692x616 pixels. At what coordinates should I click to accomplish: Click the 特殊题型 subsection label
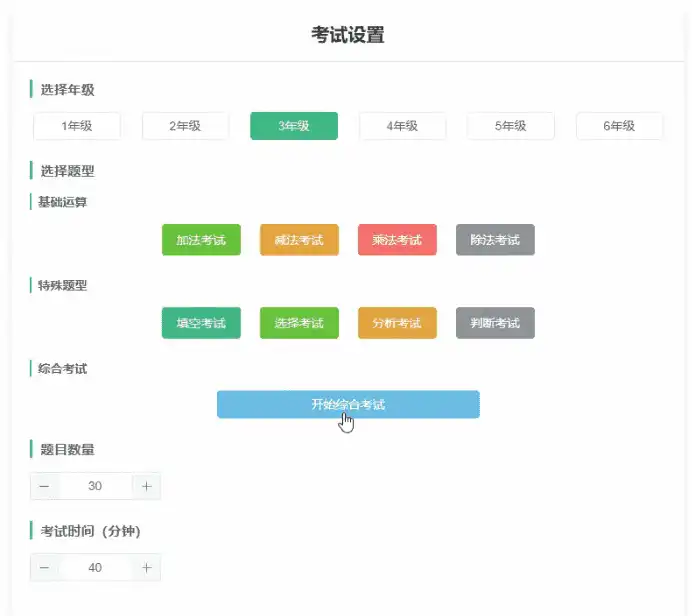click(62, 285)
